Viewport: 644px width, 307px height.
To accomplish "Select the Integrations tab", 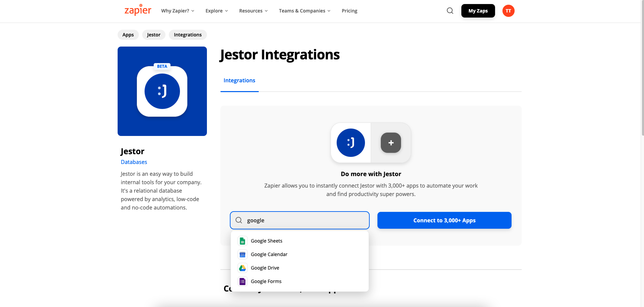I will pos(239,81).
